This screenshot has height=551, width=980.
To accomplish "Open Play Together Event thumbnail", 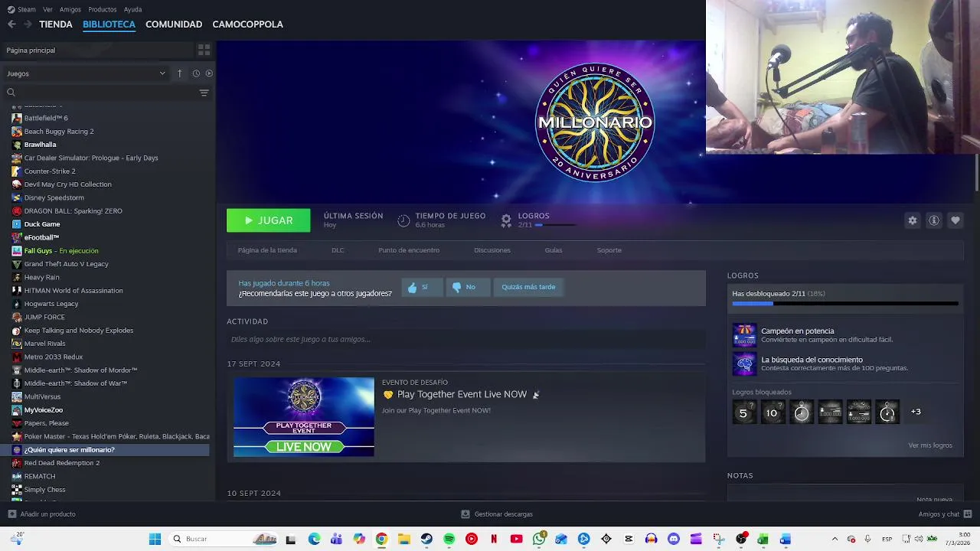I will point(304,417).
